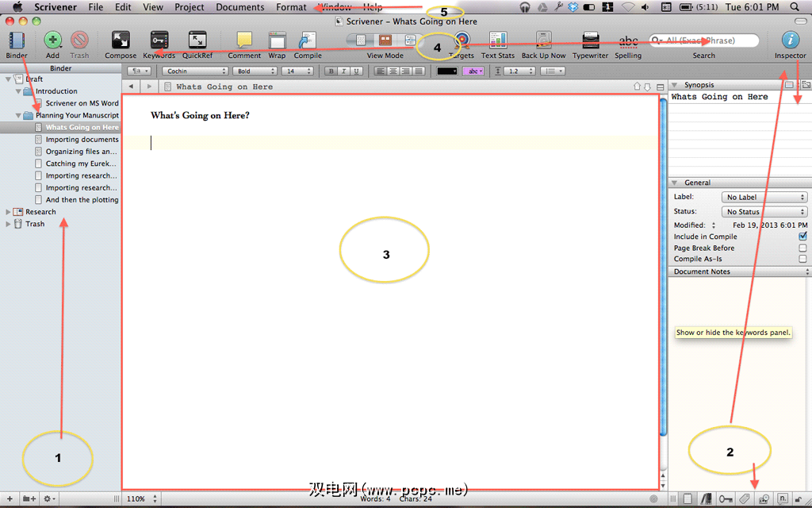812x508 pixels.
Task: Enable the Page Break Before checkbox
Action: point(802,248)
